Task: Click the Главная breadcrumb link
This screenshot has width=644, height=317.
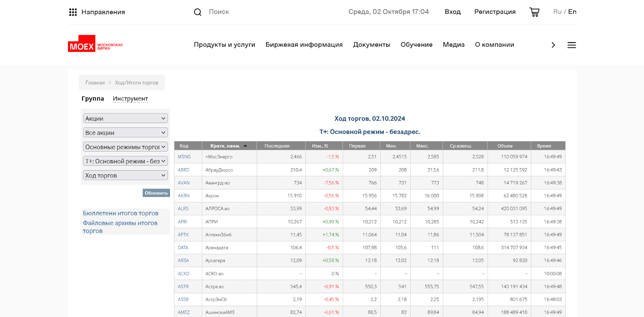Action: (95, 82)
